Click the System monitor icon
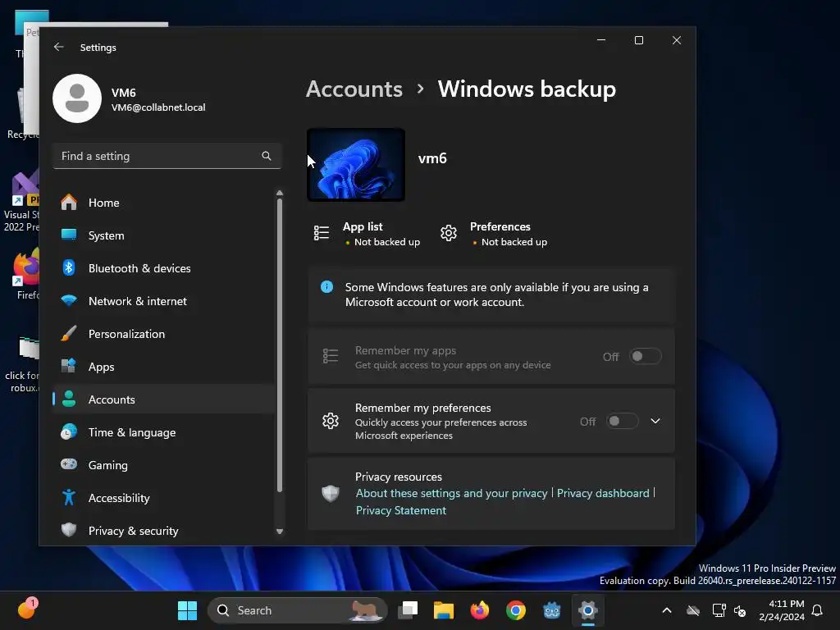This screenshot has height=630, width=840. [x=69, y=235]
